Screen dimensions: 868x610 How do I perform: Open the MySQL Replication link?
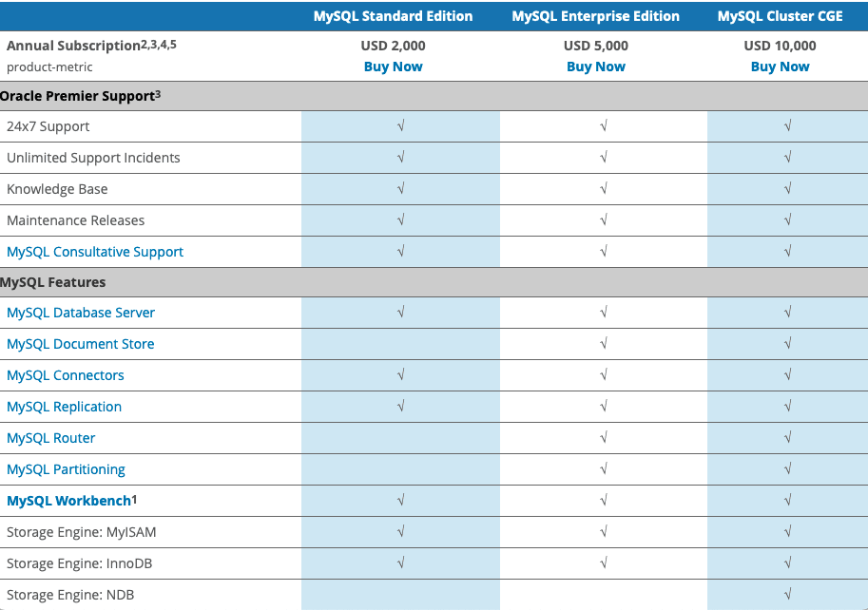pyautogui.click(x=64, y=407)
